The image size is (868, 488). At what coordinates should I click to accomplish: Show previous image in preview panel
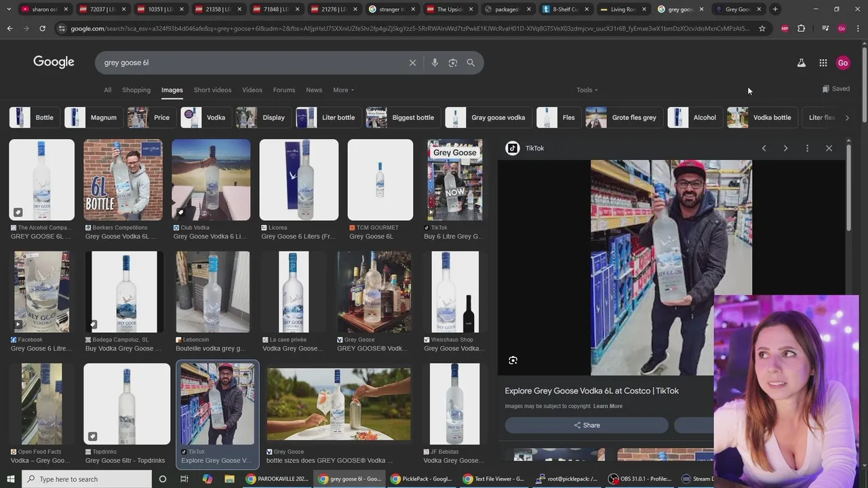pos(764,148)
